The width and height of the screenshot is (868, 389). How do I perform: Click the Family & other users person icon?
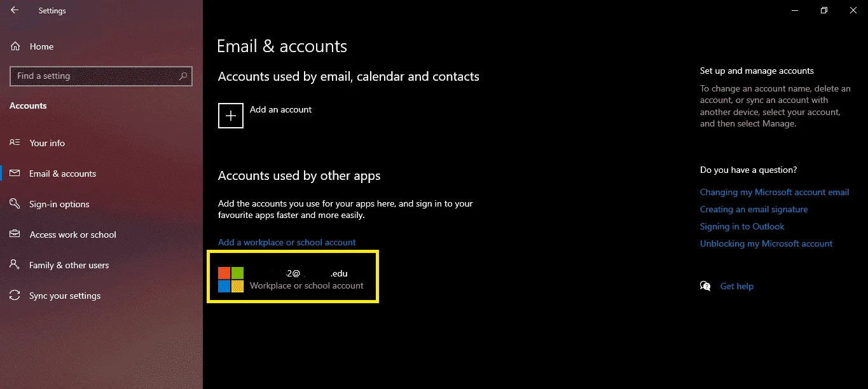coord(15,265)
